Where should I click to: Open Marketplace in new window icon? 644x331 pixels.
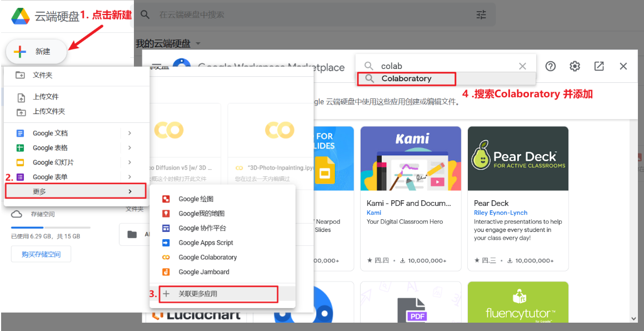(x=599, y=66)
